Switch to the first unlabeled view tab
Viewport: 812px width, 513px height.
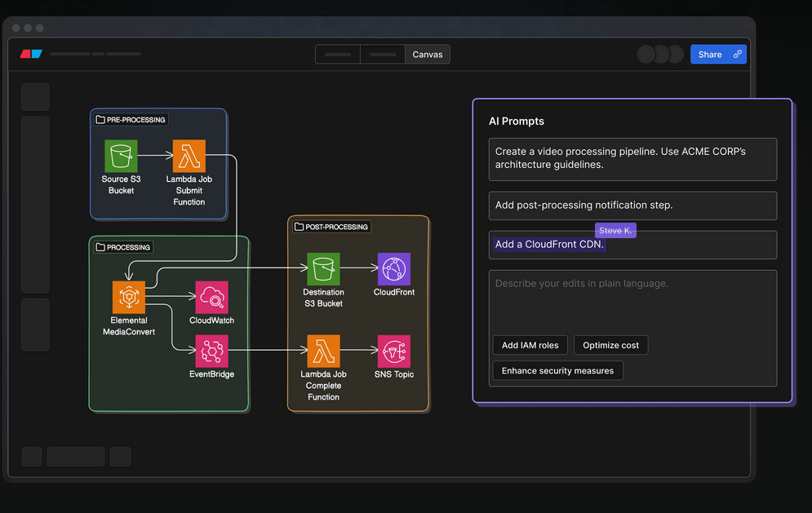click(x=338, y=55)
